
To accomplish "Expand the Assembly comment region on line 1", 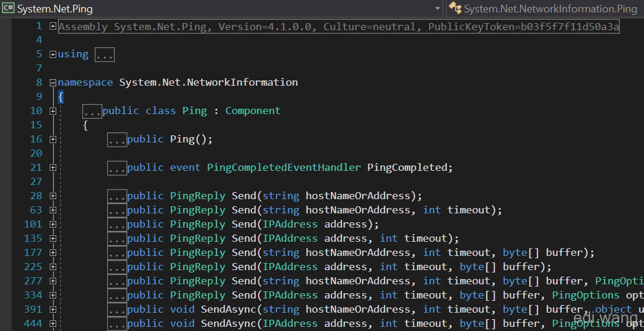I will click(53, 26).
